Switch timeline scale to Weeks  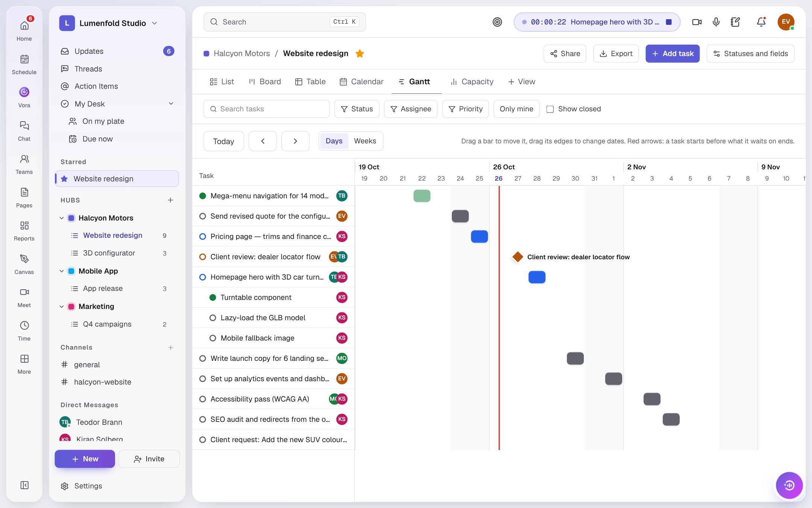pyautogui.click(x=365, y=141)
